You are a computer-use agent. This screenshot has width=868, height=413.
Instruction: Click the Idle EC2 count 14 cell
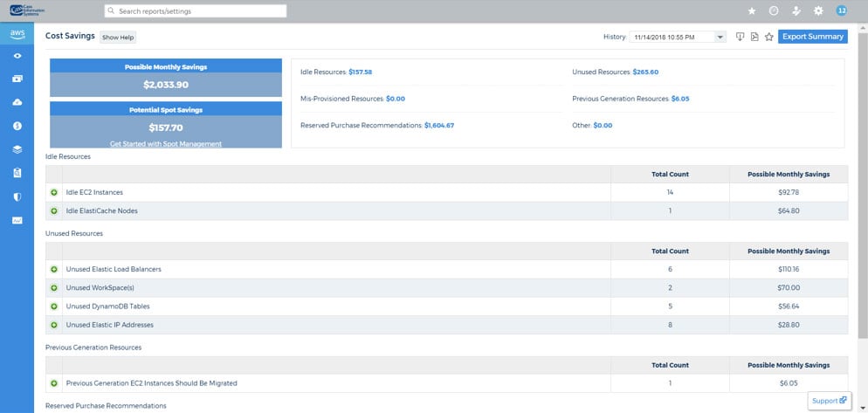point(670,193)
